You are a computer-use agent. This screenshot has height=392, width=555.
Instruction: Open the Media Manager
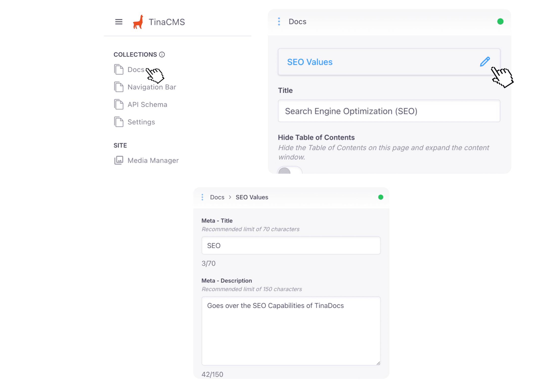153,160
